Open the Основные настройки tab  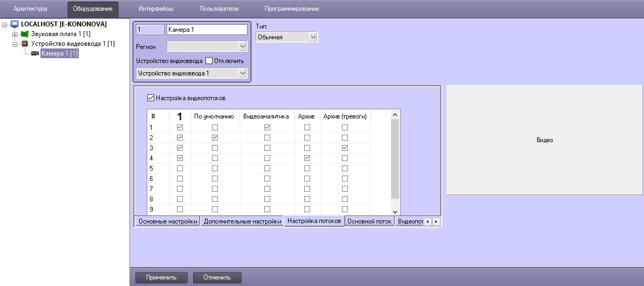coord(167,221)
